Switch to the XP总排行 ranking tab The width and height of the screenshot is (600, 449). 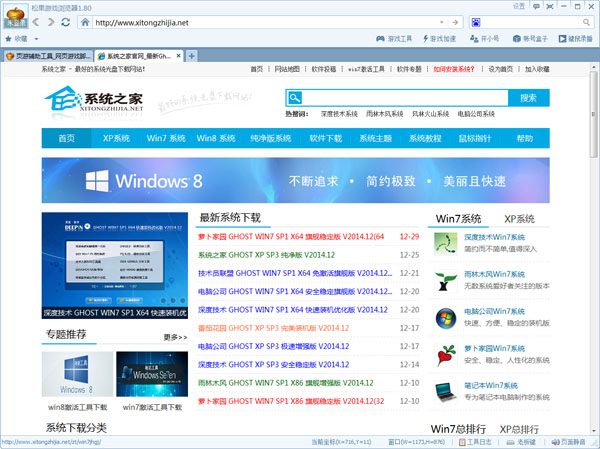pyautogui.click(x=519, y=429)
